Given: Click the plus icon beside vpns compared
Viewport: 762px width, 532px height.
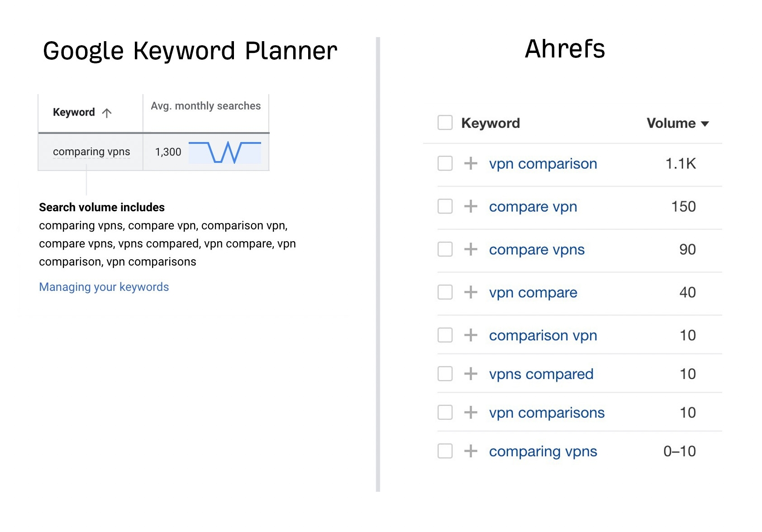Looking at the screenshot, I should 472,374.
